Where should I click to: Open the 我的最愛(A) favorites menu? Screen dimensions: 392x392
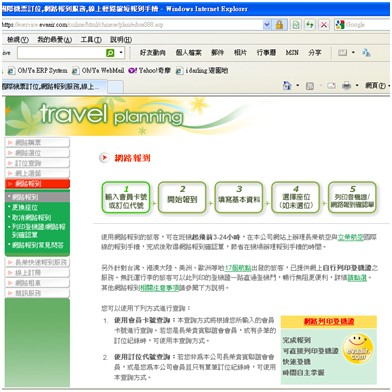click(55, 40)
